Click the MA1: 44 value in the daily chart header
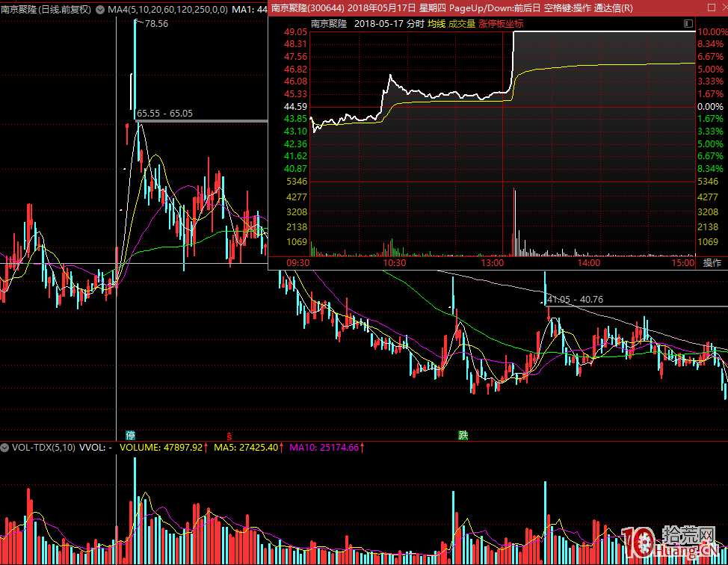 point(250,9)
